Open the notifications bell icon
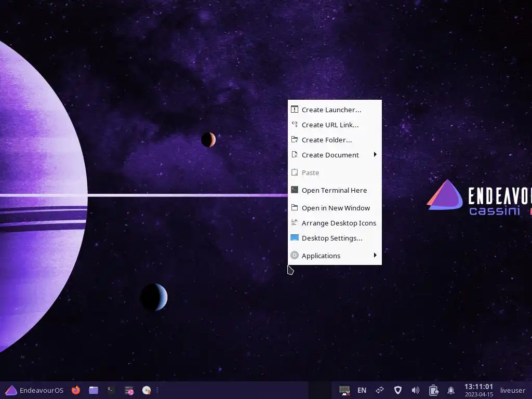This screenshot has width=532, height=399. pyautogui.click(x=451, y=391)
